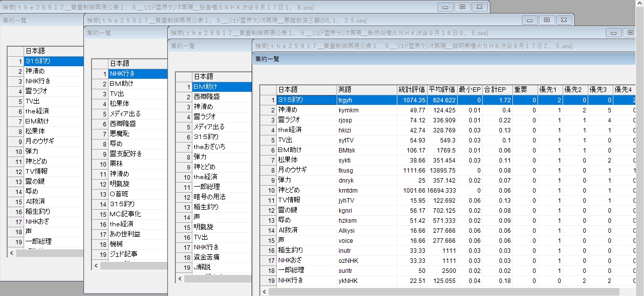This screenshot has width=644, height=296.
Task: Minimize the 悪魔救済三暈の礼 search window
Action: (529, 20)
